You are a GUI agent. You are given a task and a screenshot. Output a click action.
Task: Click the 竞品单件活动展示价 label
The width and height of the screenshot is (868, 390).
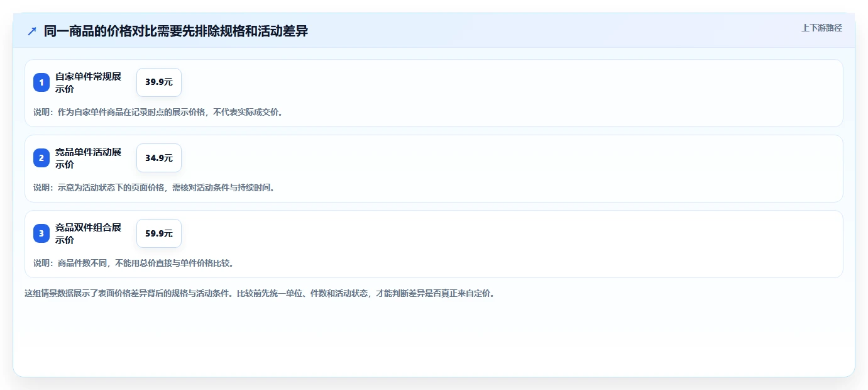89,158
